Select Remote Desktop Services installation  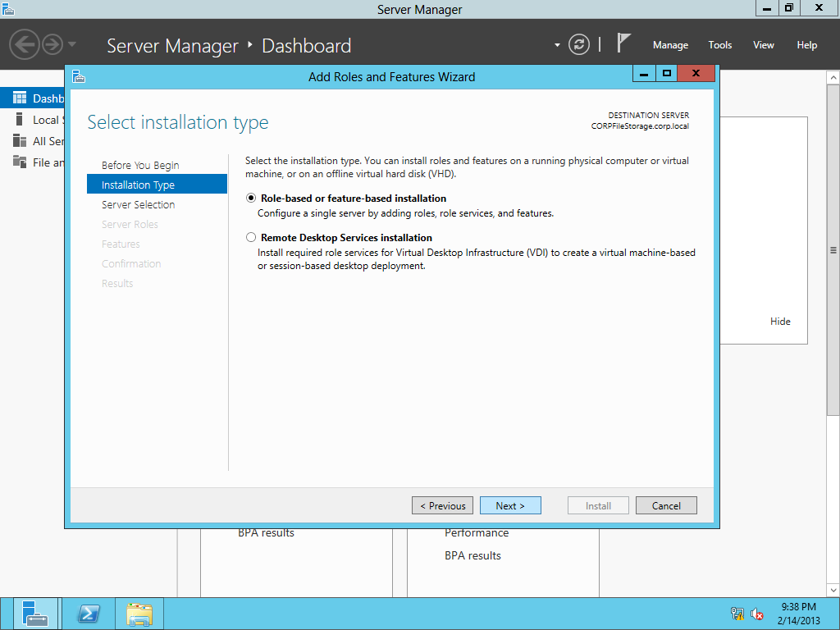coord(251,237)
